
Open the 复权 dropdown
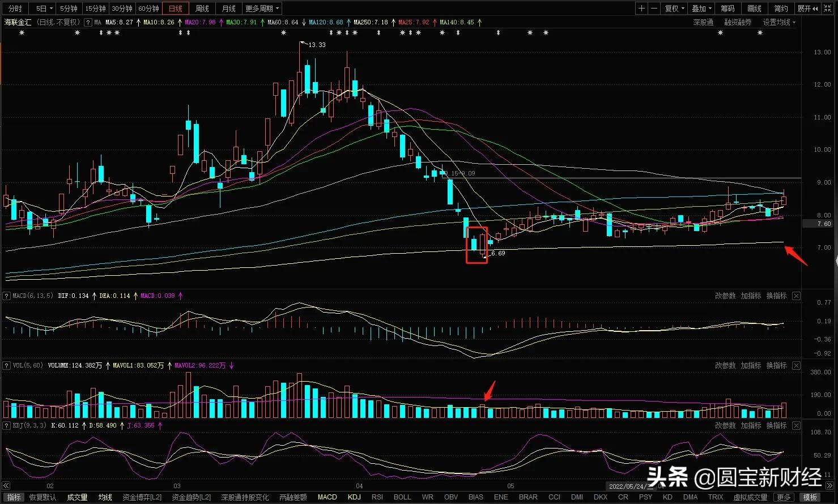pos(674,8)
